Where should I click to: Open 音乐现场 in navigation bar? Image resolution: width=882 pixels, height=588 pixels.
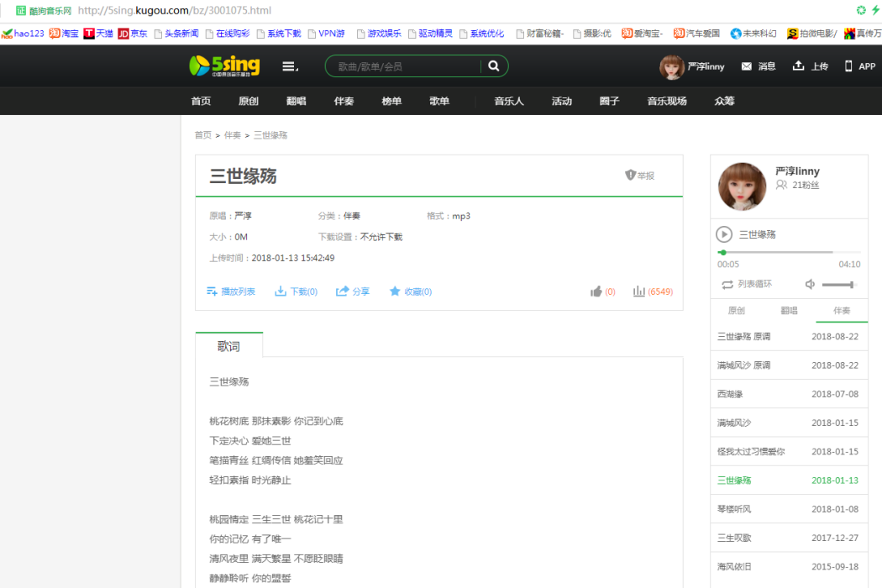[x=667, y=102]
